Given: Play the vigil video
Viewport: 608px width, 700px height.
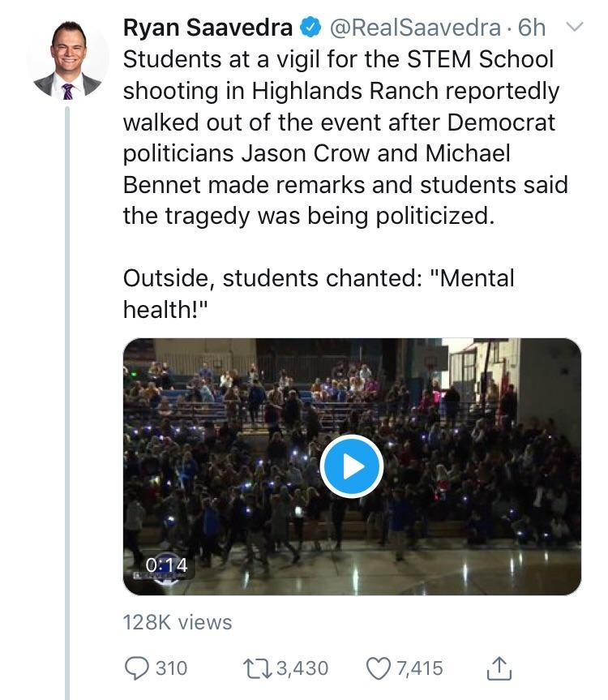Looking at the screenshot, I should click(x=352, y=466).
